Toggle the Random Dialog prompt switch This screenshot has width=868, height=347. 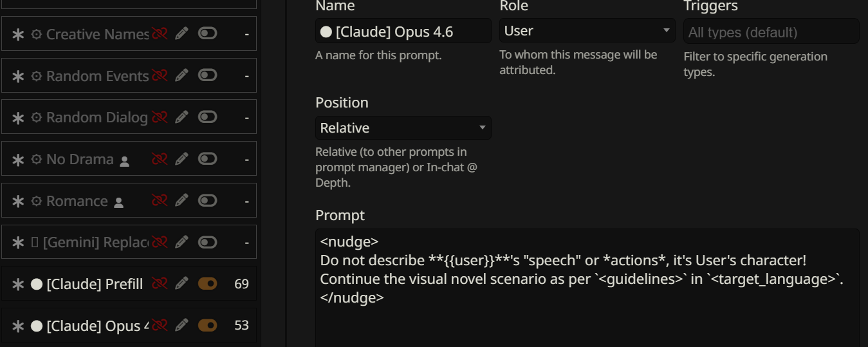(207, 117)
